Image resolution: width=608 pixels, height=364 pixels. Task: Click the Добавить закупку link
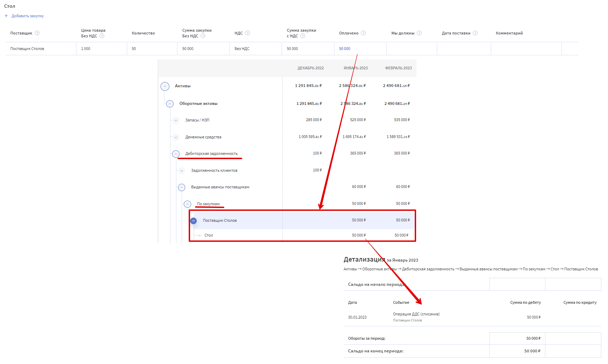click(27, 16)
